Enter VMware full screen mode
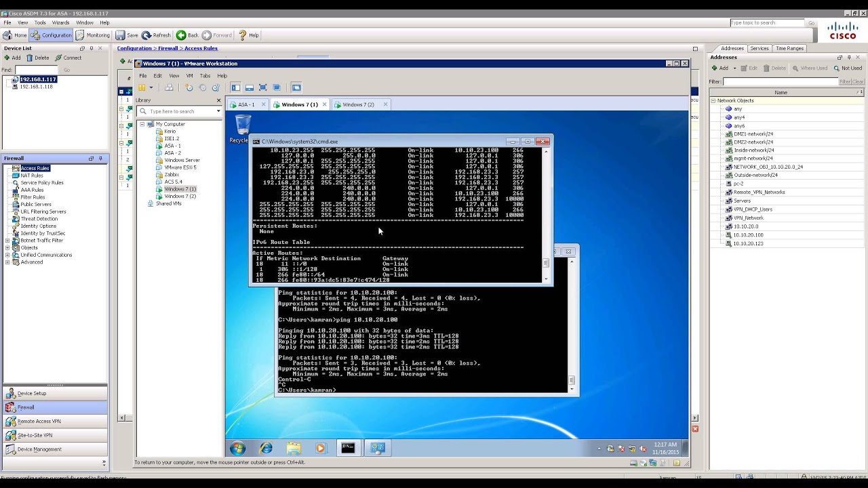868x488 pixels. click(263, 87)
